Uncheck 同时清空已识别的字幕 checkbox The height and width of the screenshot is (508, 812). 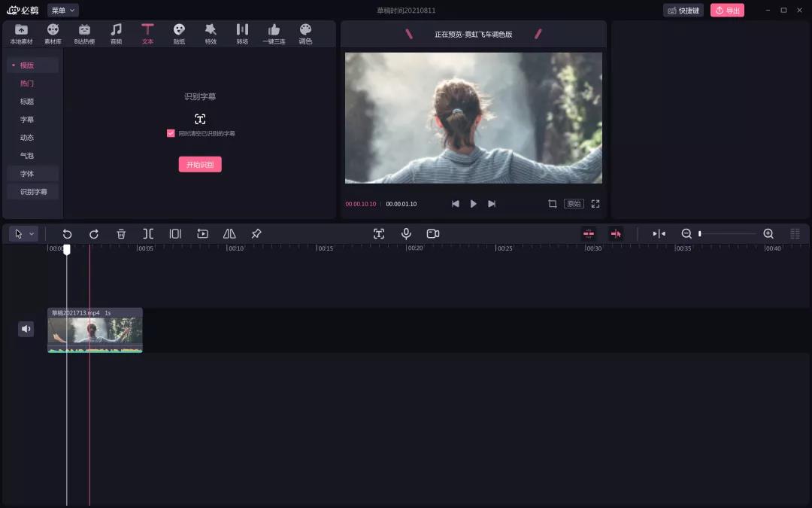(171, 133)
